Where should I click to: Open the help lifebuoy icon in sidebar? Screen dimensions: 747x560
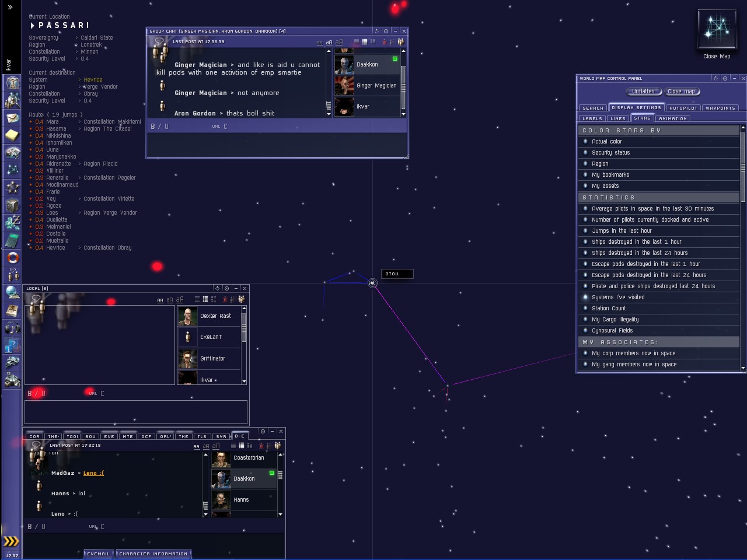[12, 258]
